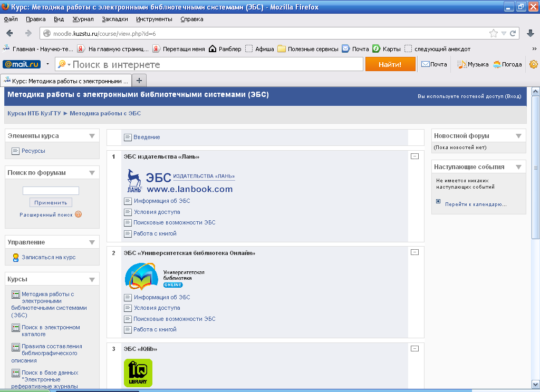Image resolution: width=540 pixels, height=392 pixels.
Task: Go back with the browser back arrow
Action: coord(9,33)
